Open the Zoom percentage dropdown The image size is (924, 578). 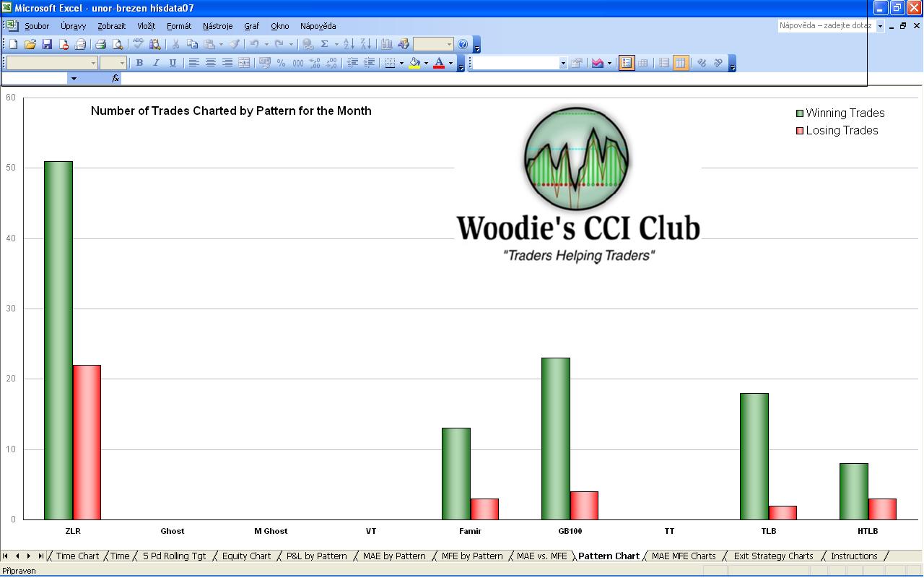[449, 44]
